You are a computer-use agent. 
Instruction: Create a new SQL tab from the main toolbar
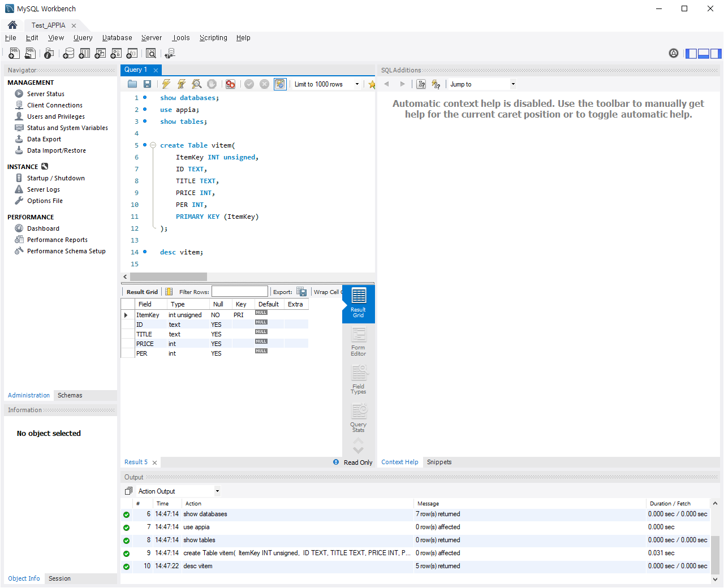[14, 53]
